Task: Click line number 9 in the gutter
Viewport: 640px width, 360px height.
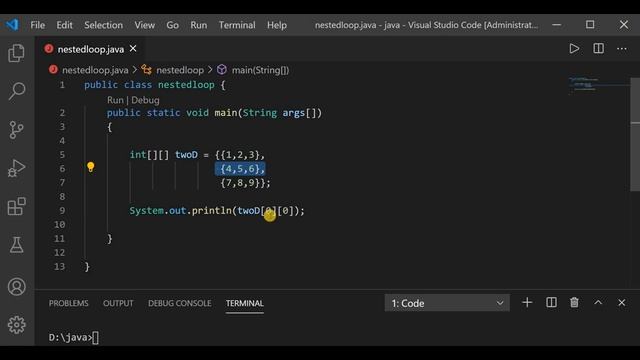Action: coord(62,211)
